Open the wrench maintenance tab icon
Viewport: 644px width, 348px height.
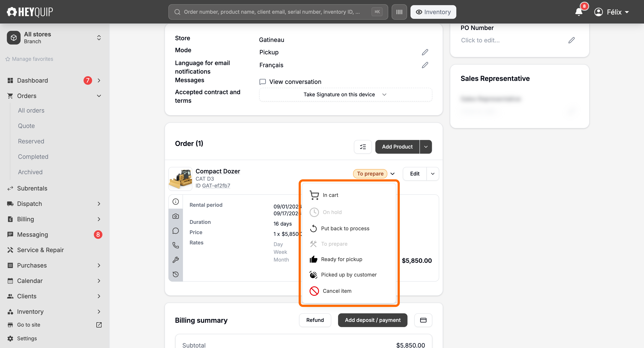click(176, 260)
